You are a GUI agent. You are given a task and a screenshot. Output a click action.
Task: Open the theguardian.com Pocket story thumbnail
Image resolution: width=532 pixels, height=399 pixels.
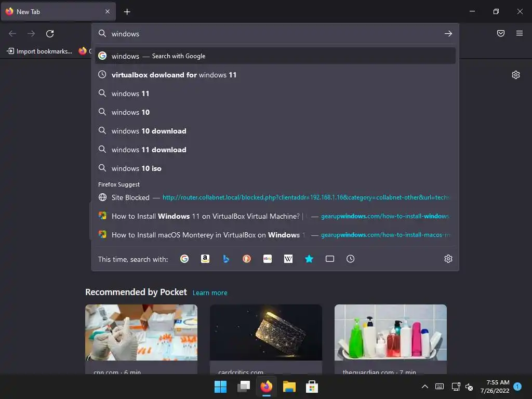click(x=391, y=332)
